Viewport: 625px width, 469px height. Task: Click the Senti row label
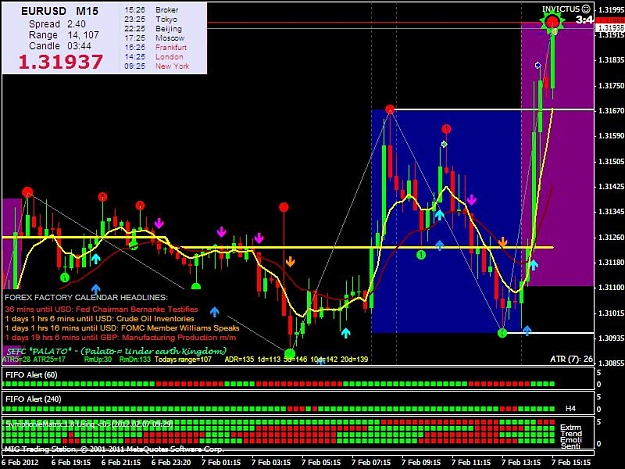[570, 446]
